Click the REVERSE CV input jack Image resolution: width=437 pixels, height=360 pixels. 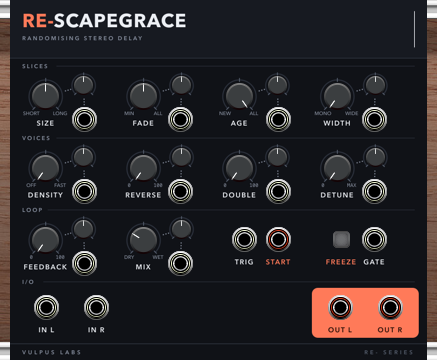(181, 191)
